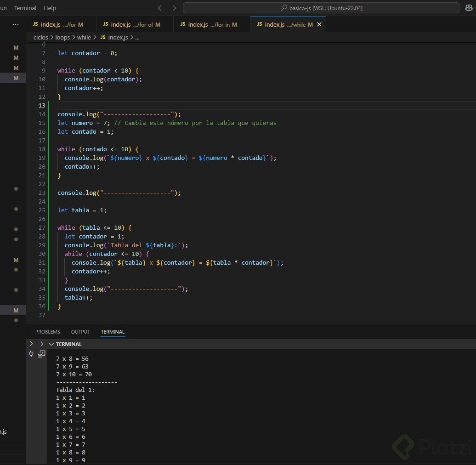This screenshot has width=476, height=465.
Task: Click the debug terminal icon
Action: coord(41,354)
